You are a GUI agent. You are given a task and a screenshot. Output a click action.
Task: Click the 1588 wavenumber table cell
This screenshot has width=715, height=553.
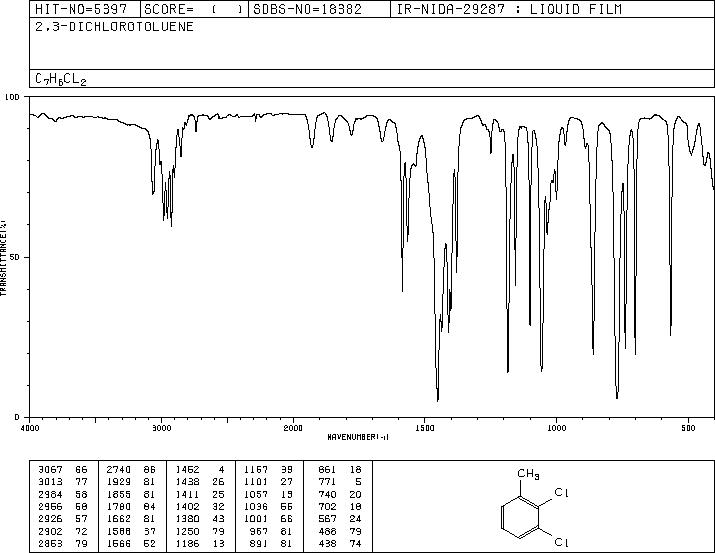119,532
